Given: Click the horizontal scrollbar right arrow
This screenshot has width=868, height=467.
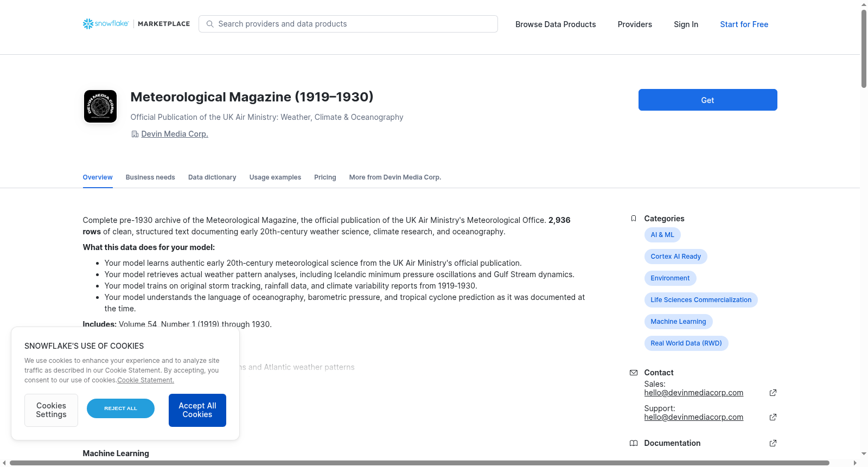Looking at the screenshot, I should (x=855, y=463).
